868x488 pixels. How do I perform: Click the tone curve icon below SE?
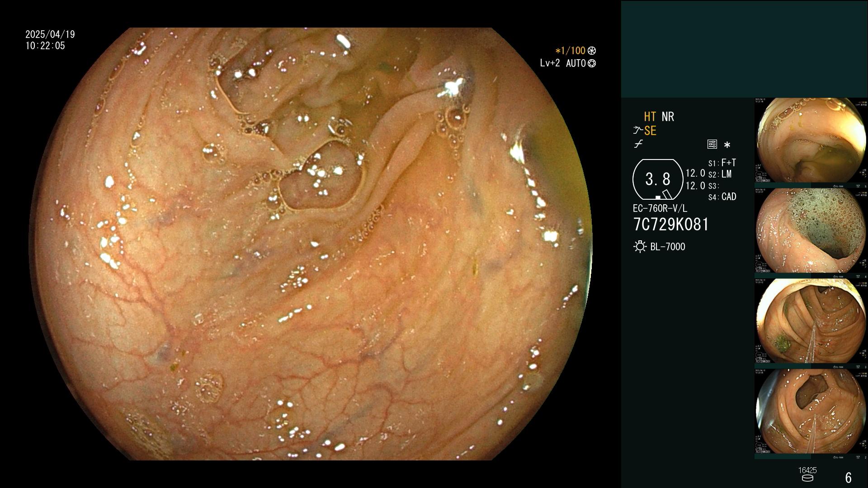(638, 144)
